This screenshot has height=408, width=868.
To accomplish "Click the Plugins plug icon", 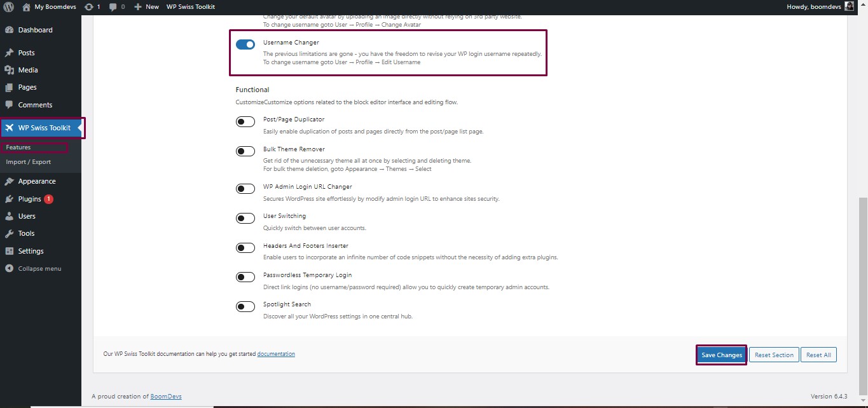I will 9,199.
